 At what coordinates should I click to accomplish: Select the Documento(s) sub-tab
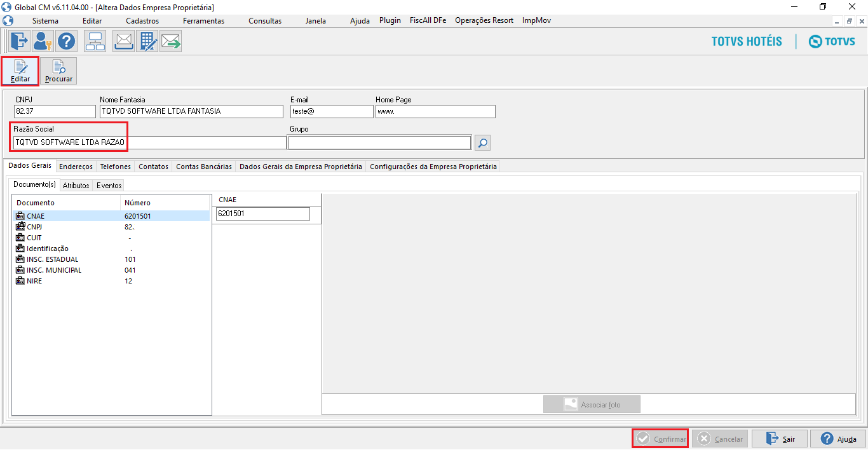coord(35,185)
